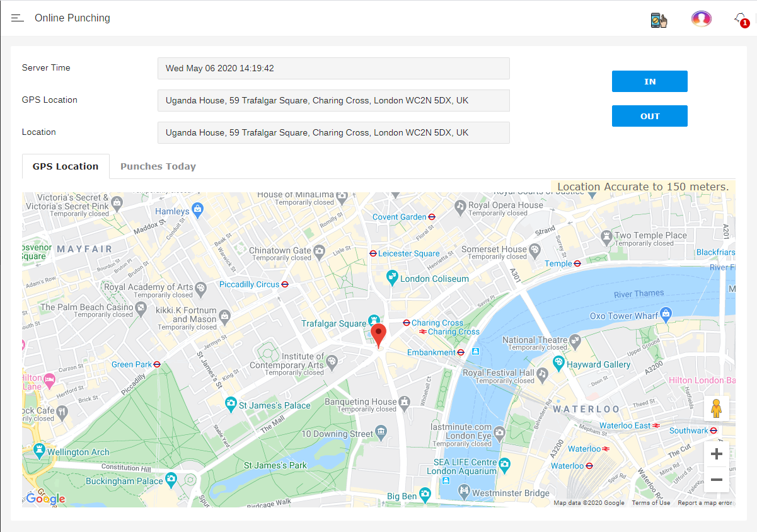Click the Westminster Bridge marker
This screenshot has width=757, height=532.
465,492
